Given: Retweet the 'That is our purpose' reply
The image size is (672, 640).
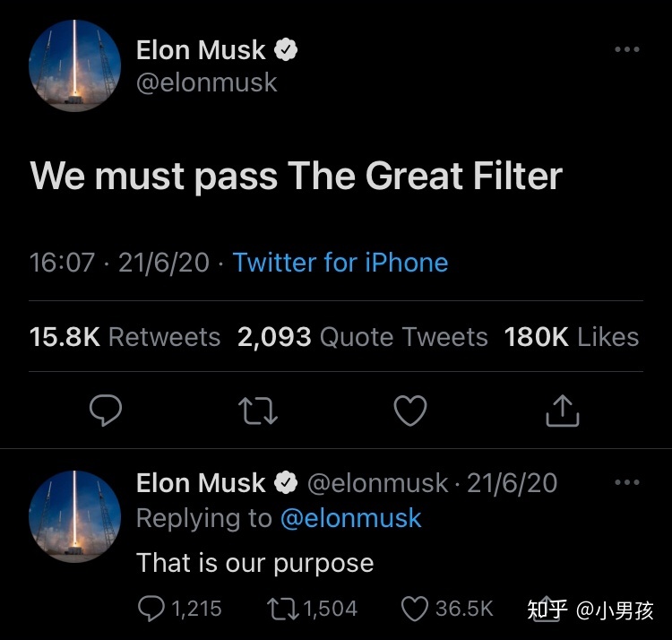Looking at the screenshot, I should (x=282, y=610).
